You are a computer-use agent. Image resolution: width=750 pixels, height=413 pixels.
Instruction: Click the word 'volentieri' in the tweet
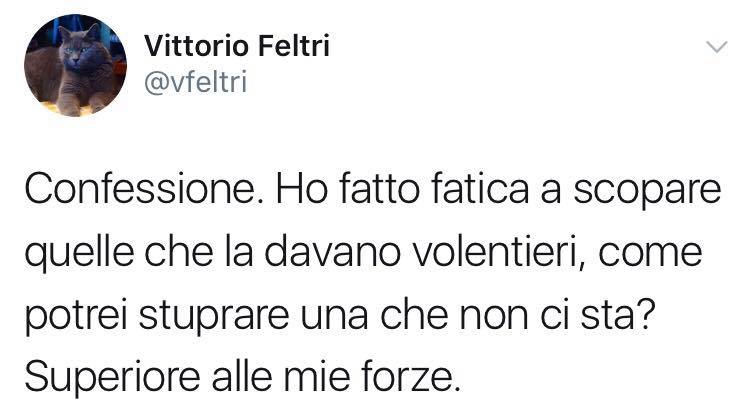pos(498,253)
